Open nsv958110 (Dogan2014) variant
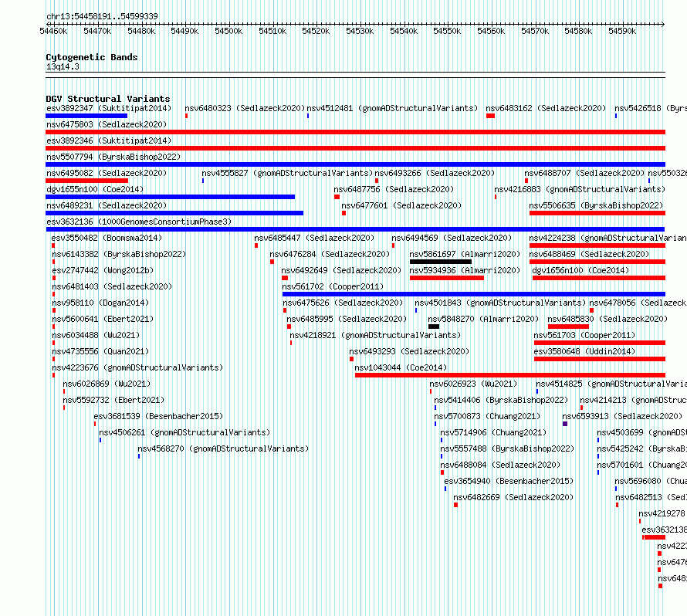 pyautogui.click(x=101, y=303)
